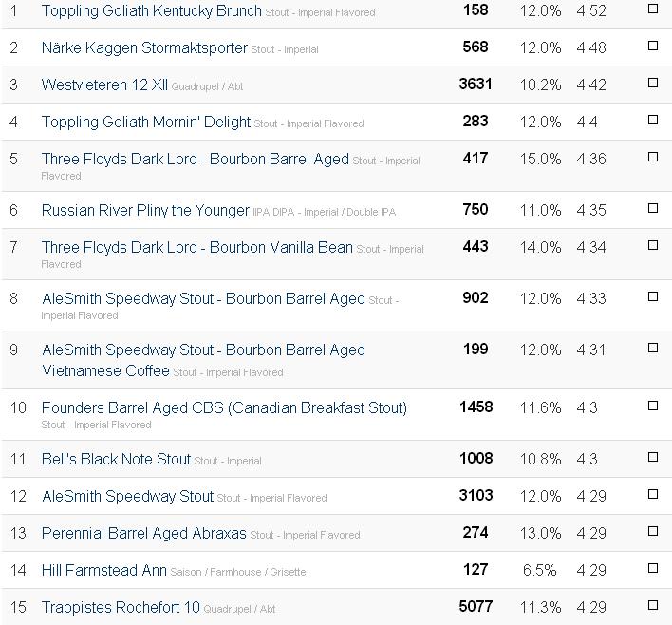
Task: Open Three Floyds Dark Lord Bourbon Barrel Aged
Action: coord(195,160)
